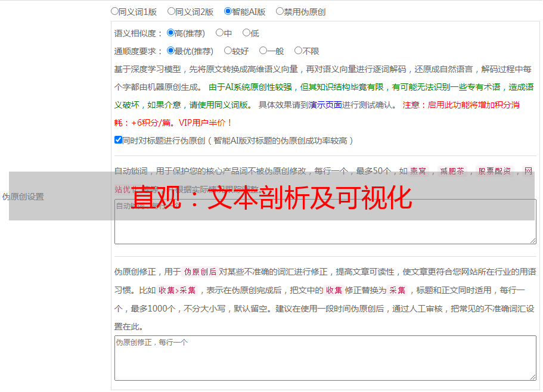Open the 演示页面 link
Image resolution: width=543 pixels, height=392 pixels.
pos(325,105)
